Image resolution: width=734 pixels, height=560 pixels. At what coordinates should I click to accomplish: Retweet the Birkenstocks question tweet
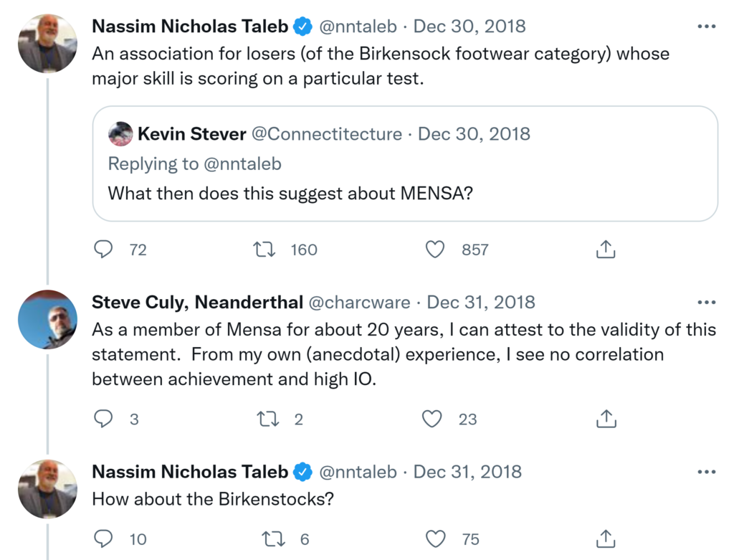coord(272,539)
